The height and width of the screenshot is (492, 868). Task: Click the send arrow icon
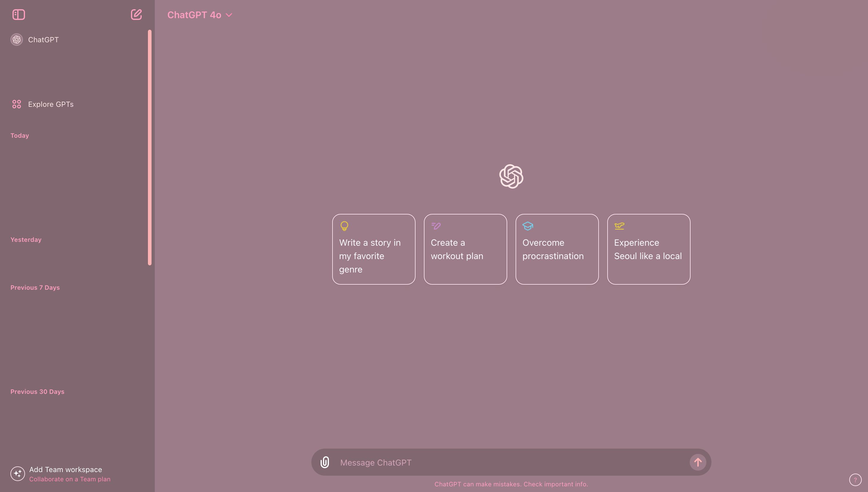click(697, 462)
